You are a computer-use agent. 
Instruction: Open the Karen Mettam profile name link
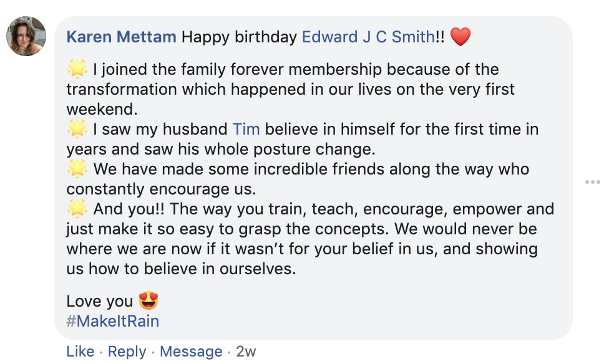pos(121,37)
